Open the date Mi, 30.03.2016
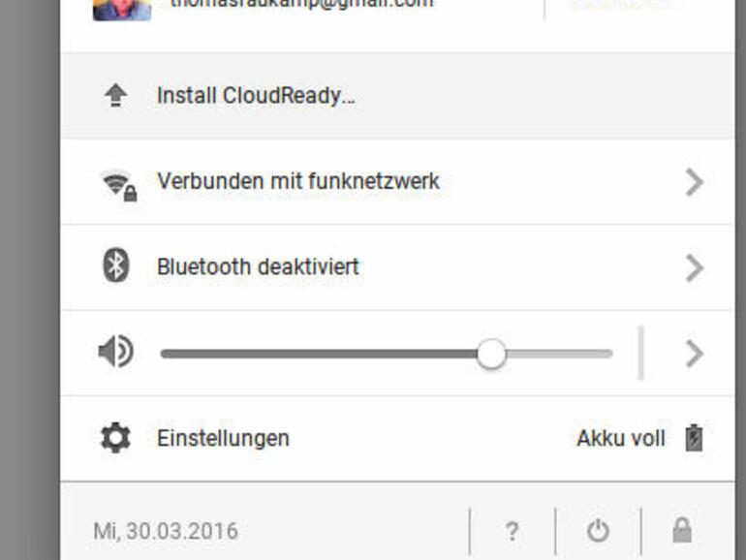Viewport: 746px width, 560px height. (x=166, y=531)
